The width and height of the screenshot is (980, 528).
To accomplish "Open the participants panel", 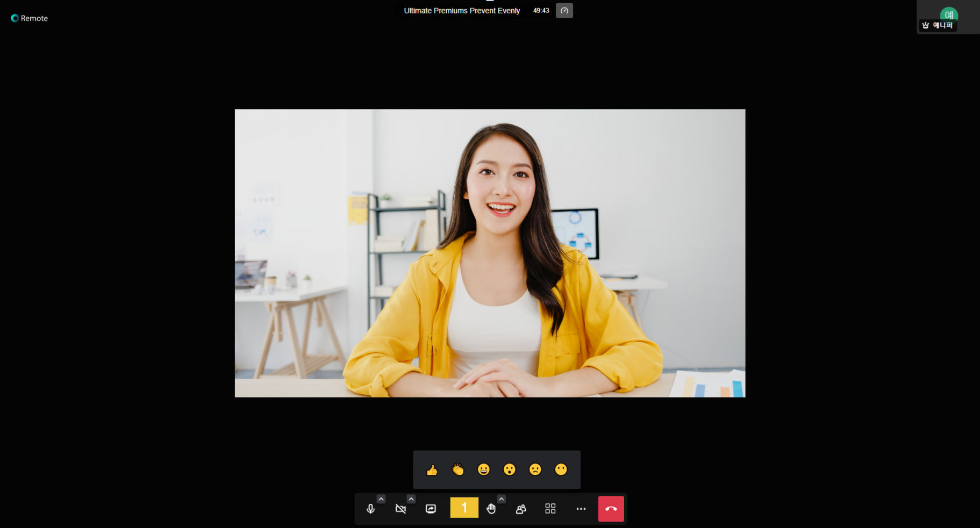I will (521, 509).
